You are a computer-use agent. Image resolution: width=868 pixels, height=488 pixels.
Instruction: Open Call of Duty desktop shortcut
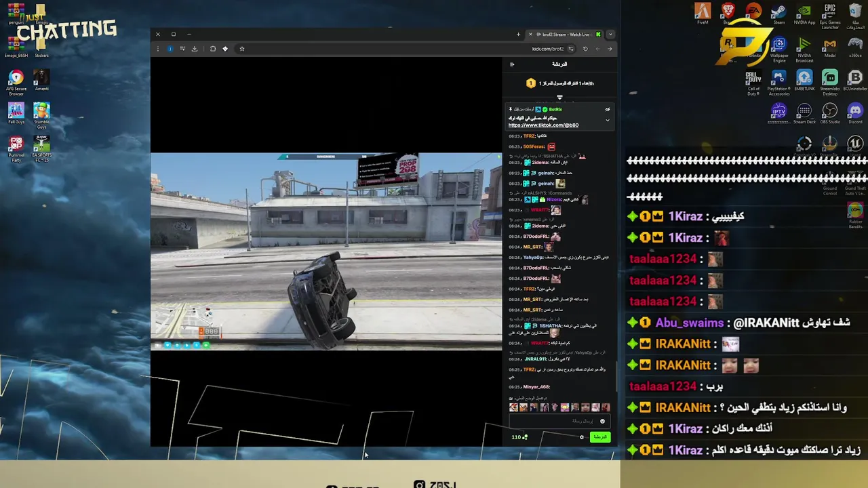[x=753, y=83]
